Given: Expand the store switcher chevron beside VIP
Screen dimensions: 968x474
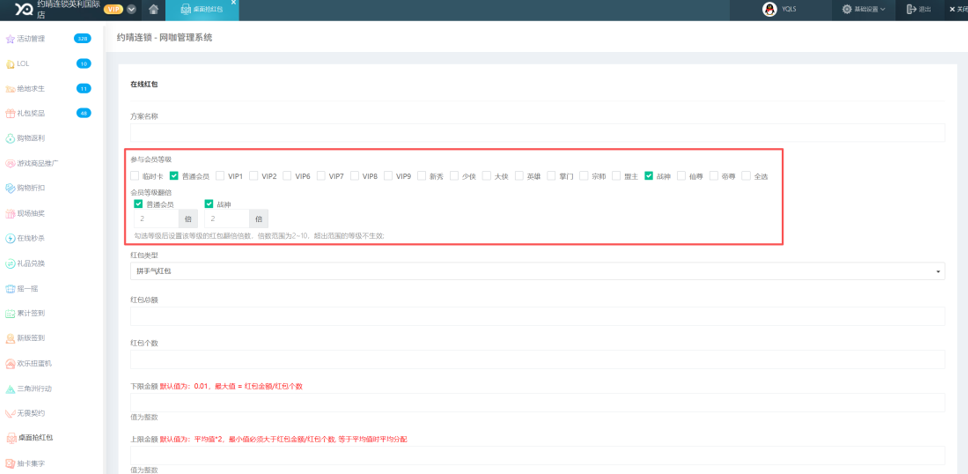Looking at the screenshot, I should point(131,9).
